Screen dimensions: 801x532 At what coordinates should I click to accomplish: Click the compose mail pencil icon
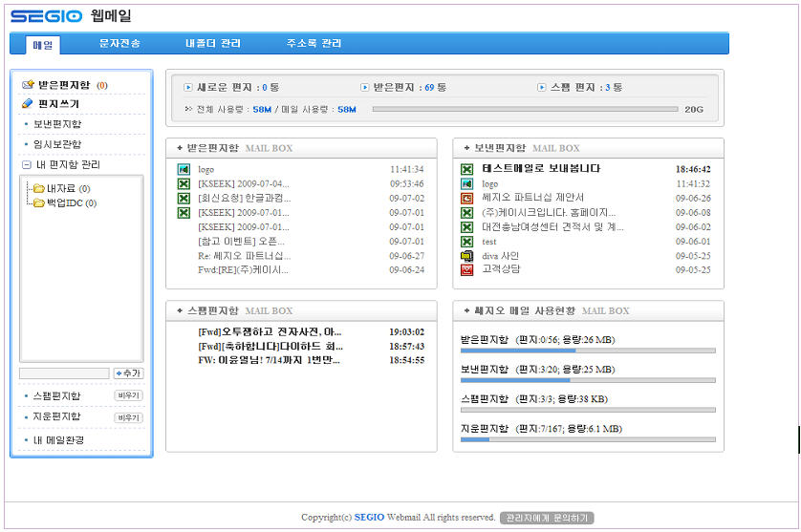coord(28,103)
